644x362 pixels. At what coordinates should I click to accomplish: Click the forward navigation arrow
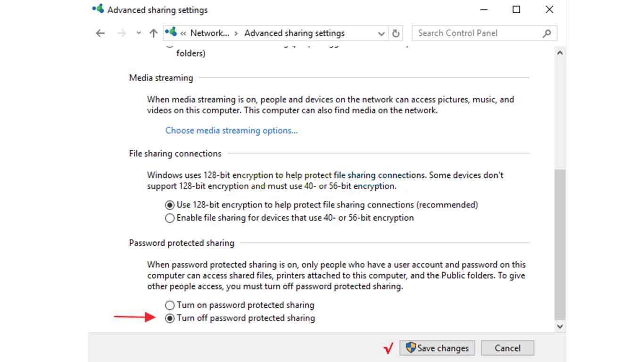point(121,33)
